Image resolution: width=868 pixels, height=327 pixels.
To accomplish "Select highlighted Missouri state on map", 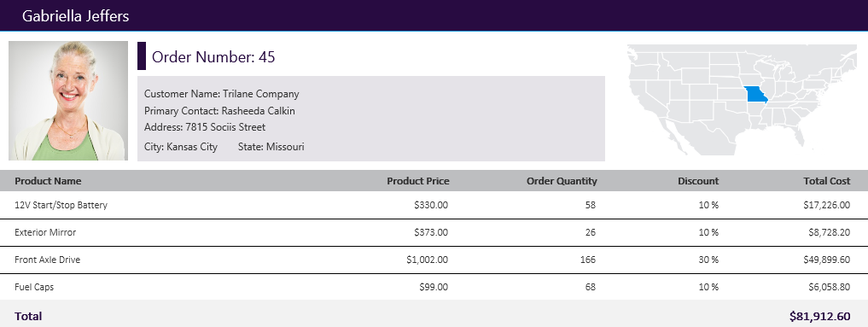I will (755, 95).
